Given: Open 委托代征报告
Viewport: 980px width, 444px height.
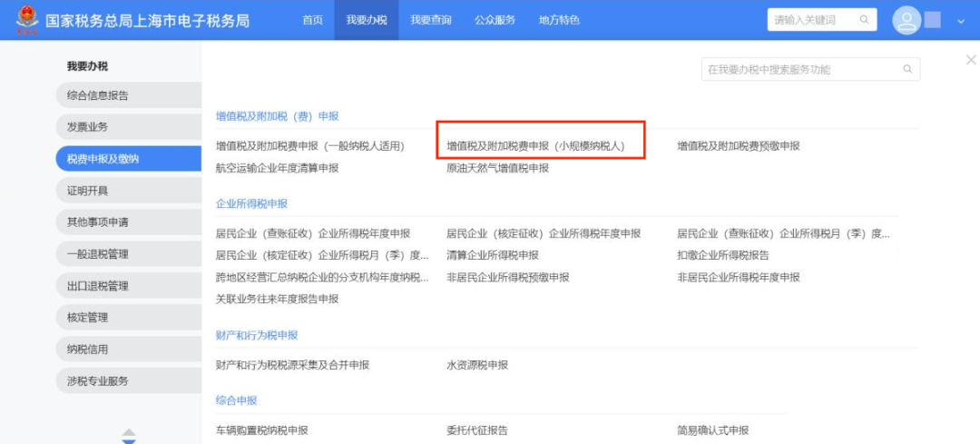Looking at the screenshot, I should (x=477, y=430).
